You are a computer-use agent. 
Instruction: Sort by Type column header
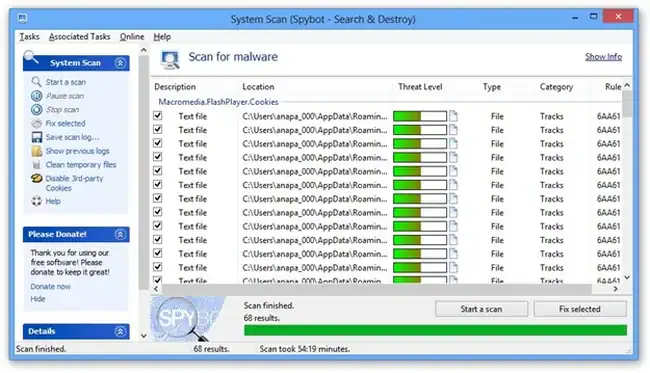492,87
